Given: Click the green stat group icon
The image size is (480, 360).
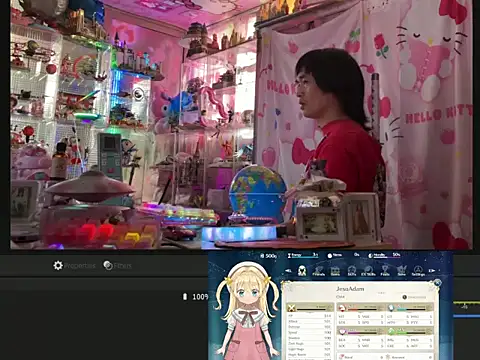Looking at the screenshot, I should coord(391,331).
